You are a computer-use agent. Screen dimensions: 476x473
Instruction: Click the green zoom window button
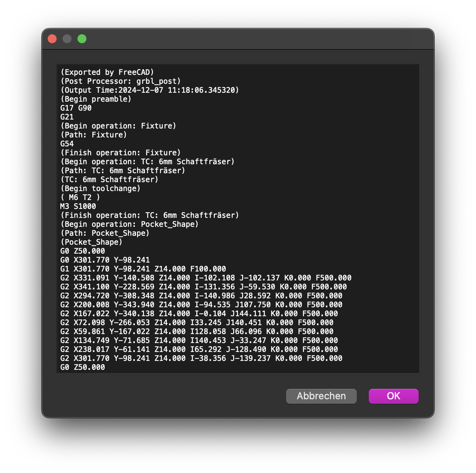point(82,39)
